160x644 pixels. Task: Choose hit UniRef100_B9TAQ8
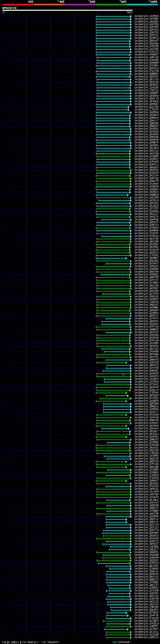coord(146,355)
